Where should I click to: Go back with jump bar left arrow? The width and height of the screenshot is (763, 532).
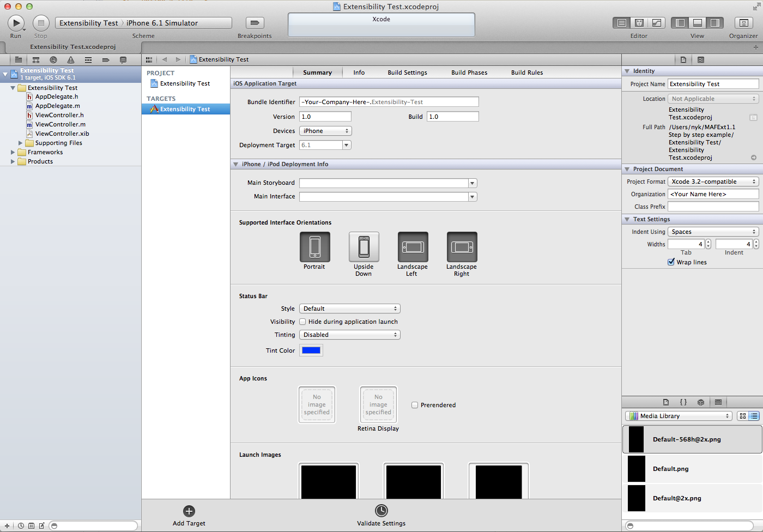pyautogui.click(x=165, y=59)
